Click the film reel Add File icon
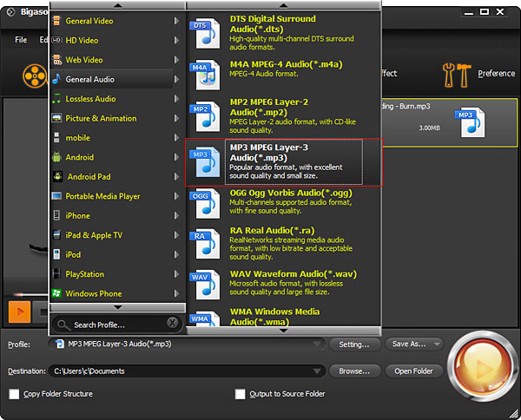 coord(35,76)
